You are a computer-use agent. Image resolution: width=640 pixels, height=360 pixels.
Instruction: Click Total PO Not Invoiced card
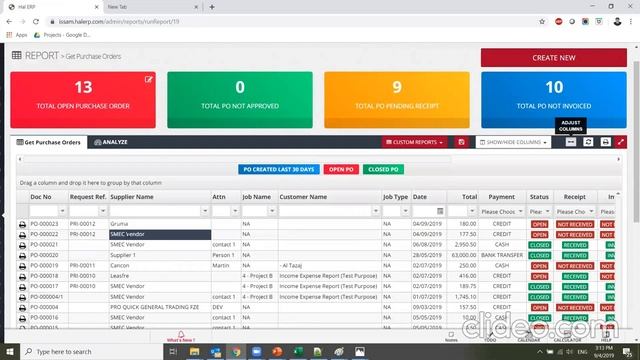tap(554, 100)
